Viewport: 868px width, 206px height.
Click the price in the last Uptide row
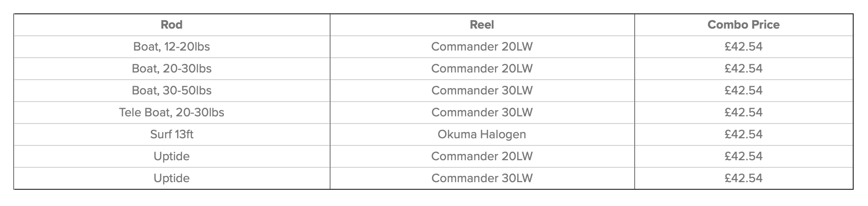(743, 178)
